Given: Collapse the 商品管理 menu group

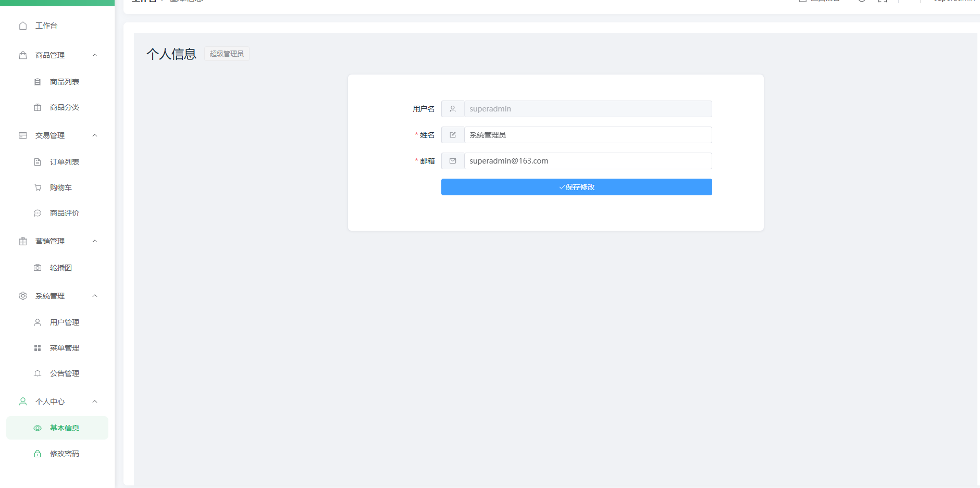Looking at the screenshot, I should pos(95,55).
